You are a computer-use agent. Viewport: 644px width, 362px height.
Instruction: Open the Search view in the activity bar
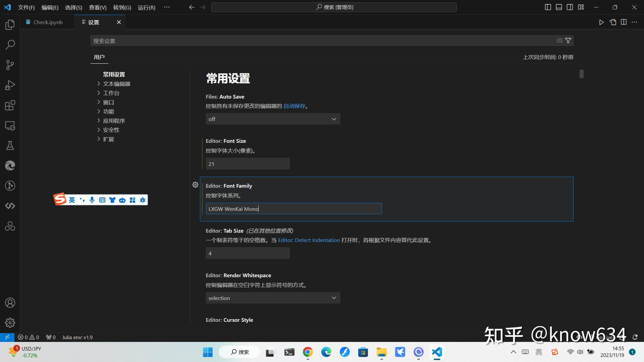[x=10, y=45]
